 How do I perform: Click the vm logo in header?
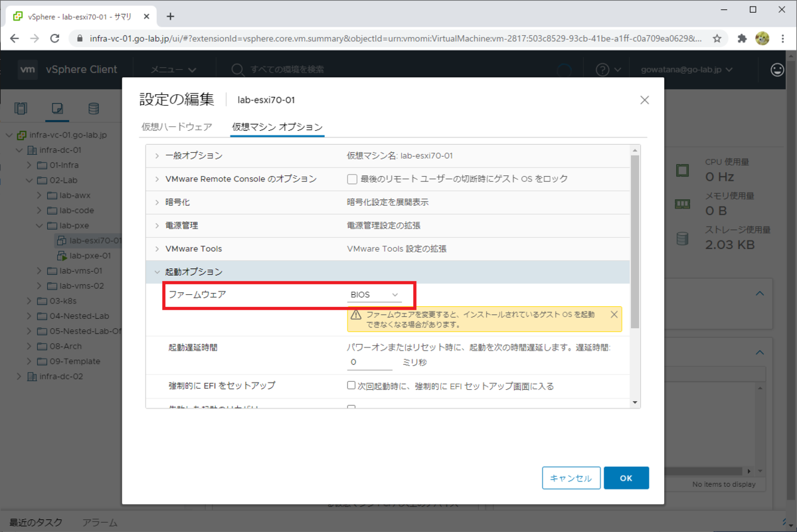coord(27,70)
